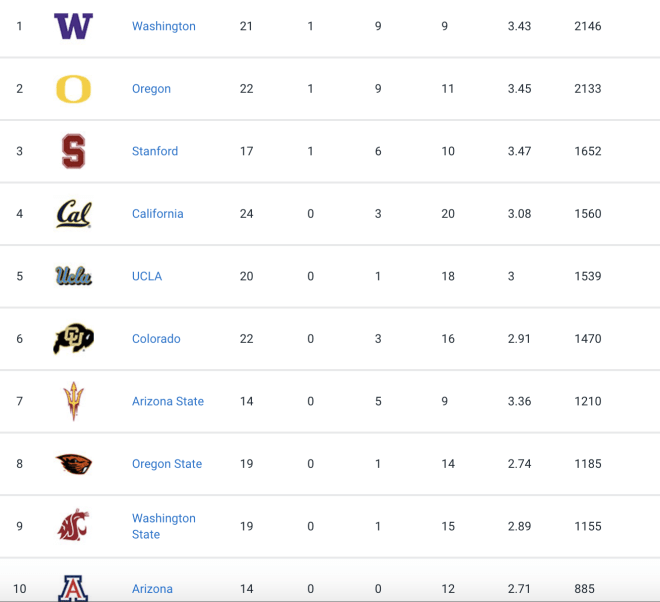Click the Cal script logo
This screenshot has height=602, width=660.
(74, 213)
